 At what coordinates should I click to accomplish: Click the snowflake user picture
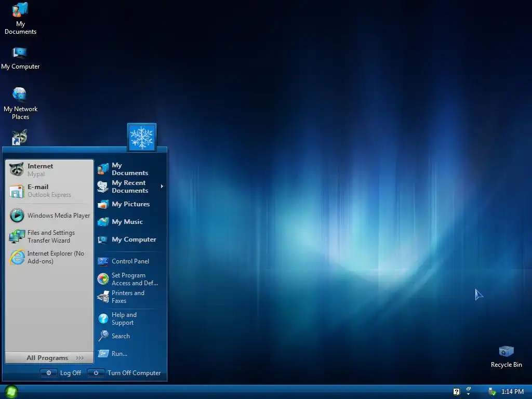[142, 137]
